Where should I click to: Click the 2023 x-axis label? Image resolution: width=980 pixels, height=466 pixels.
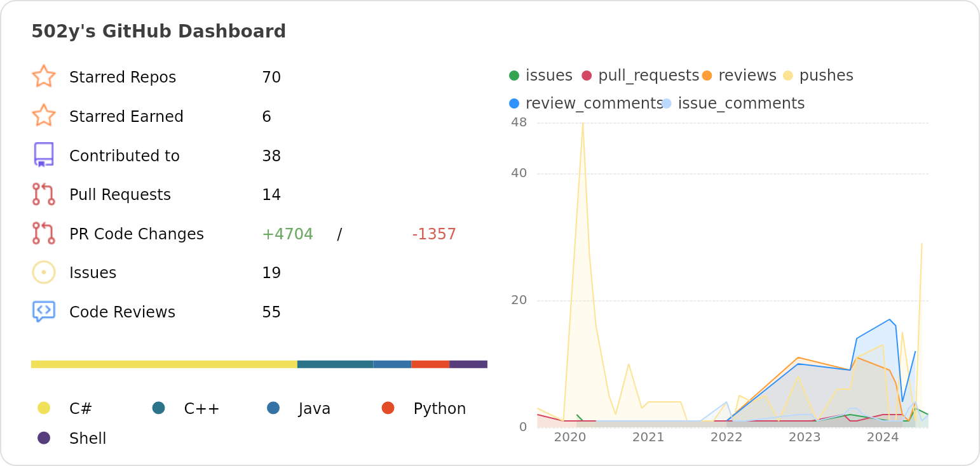pyautogui.click(x=805, y=437)
